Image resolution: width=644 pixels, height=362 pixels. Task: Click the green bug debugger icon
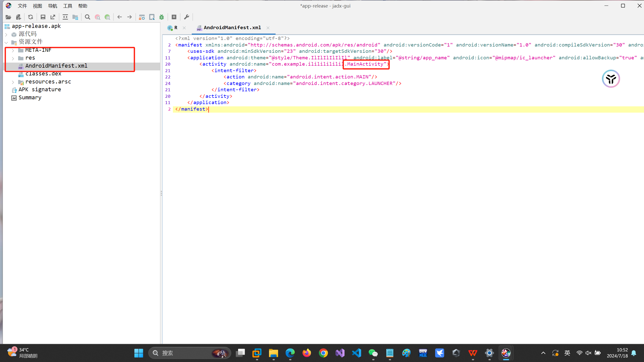[x=162, y=17]
